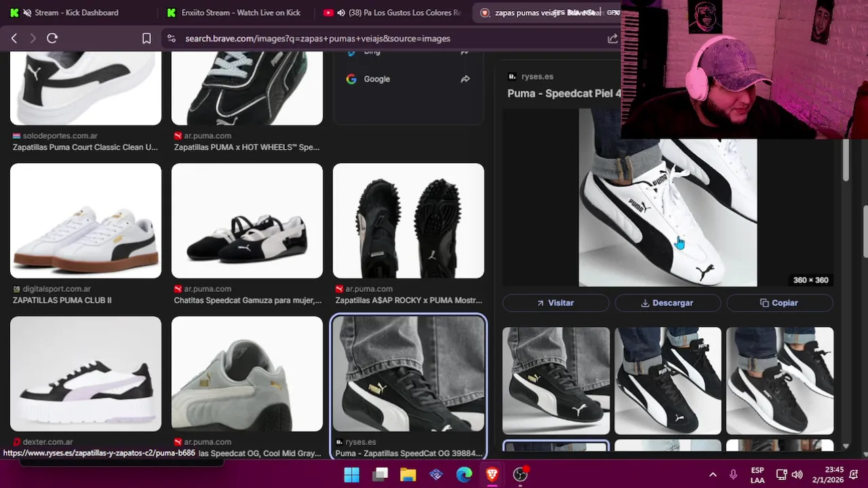Go forward using the browser forward arrow
This screenshot has width=868, height=488.
(x=32, y=39)
